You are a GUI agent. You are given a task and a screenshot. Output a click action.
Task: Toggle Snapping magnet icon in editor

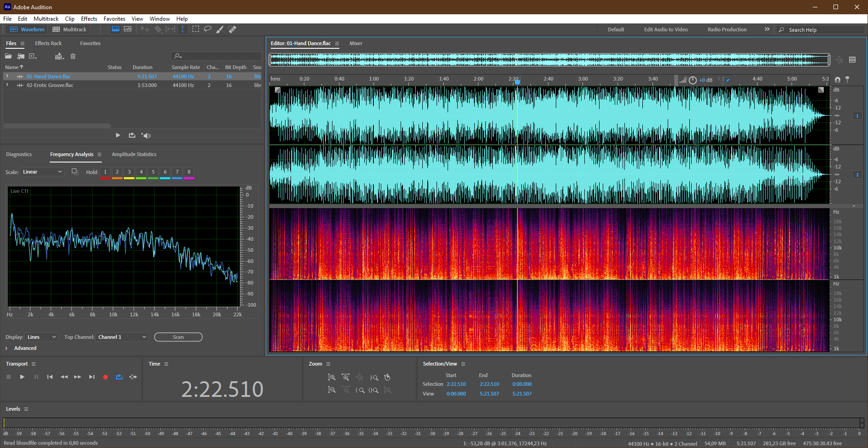pos(837,80)
